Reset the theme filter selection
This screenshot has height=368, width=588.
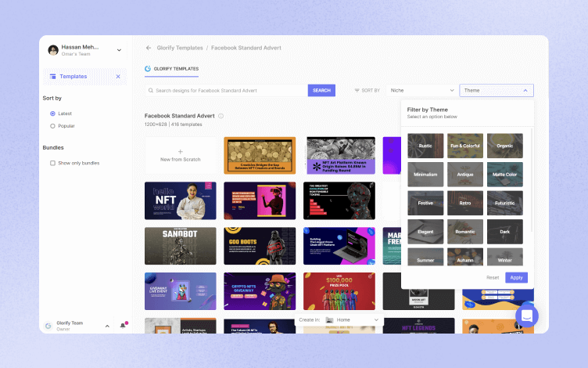(x=493, y=277)
